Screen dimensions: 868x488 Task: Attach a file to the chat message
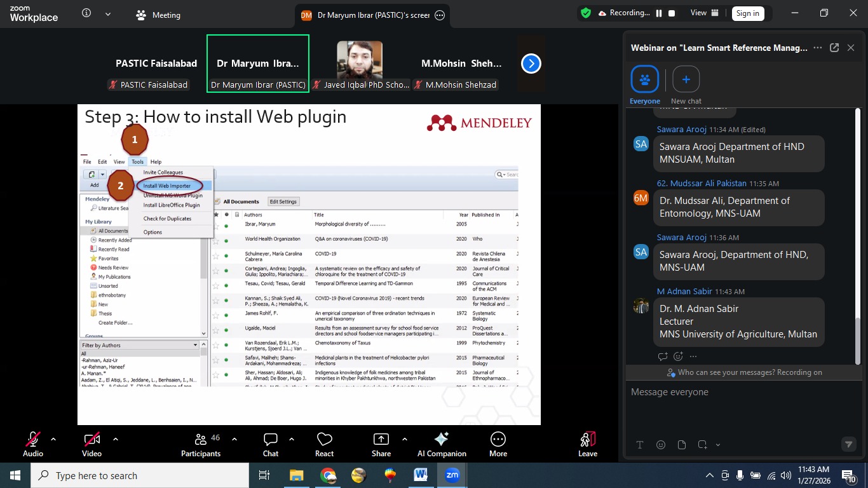pyautogui.click(x=681, y=445)
